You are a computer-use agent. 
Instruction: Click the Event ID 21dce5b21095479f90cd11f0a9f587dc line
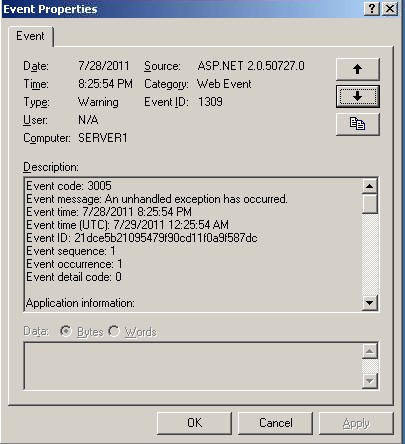(x=142, y=238)
